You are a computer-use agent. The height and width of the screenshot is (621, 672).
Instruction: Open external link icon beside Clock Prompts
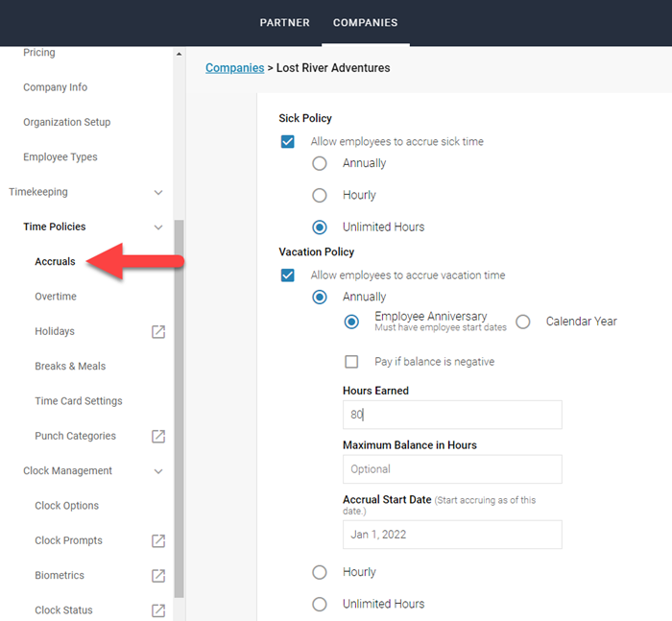coord(158,541)
